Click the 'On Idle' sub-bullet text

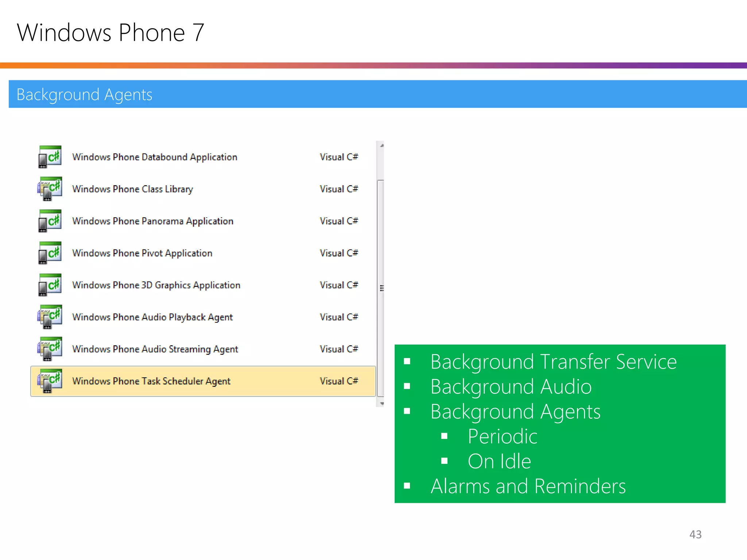[499, 461]
